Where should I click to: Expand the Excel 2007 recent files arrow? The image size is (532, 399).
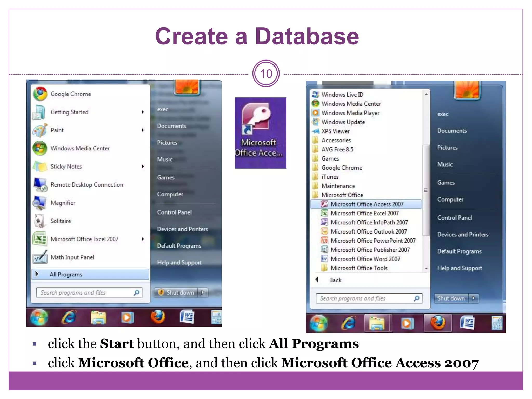[143, 239]
